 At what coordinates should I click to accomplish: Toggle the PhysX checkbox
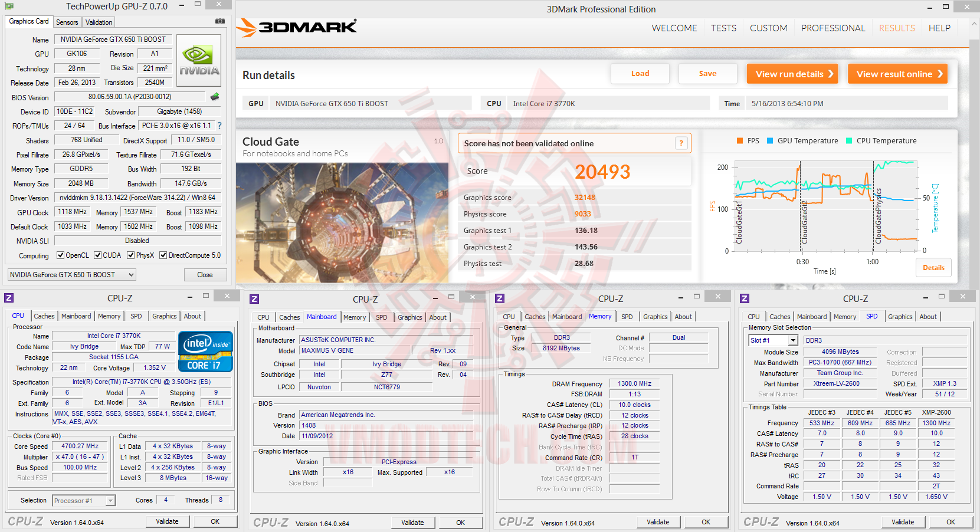pos(130,255)
